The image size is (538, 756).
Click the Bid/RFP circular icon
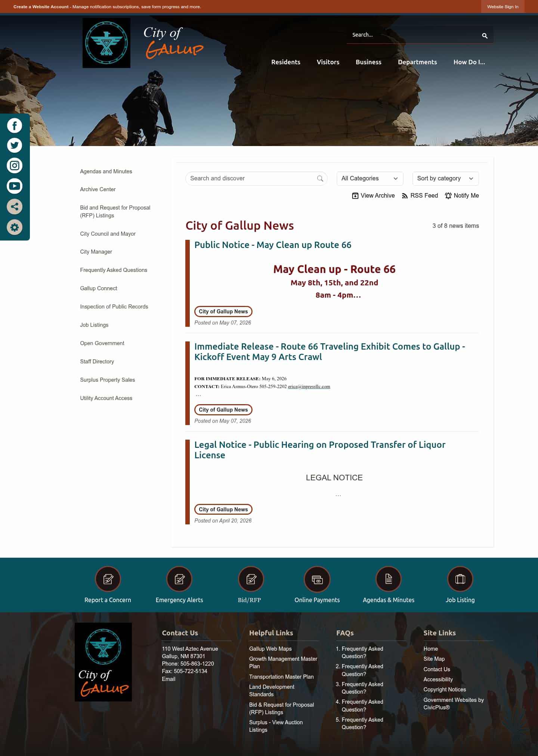click(x=251, y=579)
